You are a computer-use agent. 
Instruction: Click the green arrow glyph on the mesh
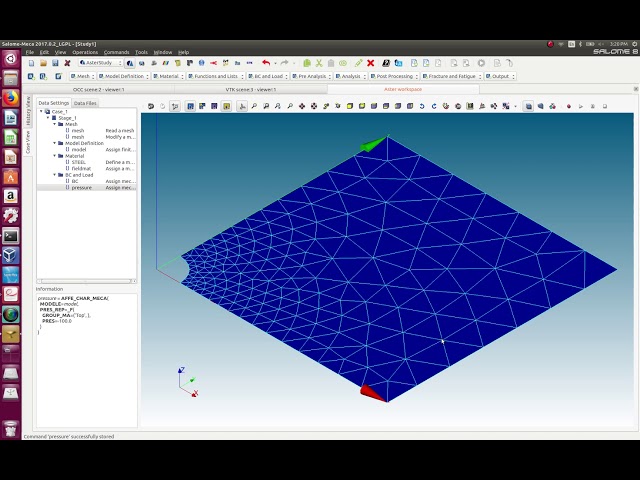(x=373, y=144)
